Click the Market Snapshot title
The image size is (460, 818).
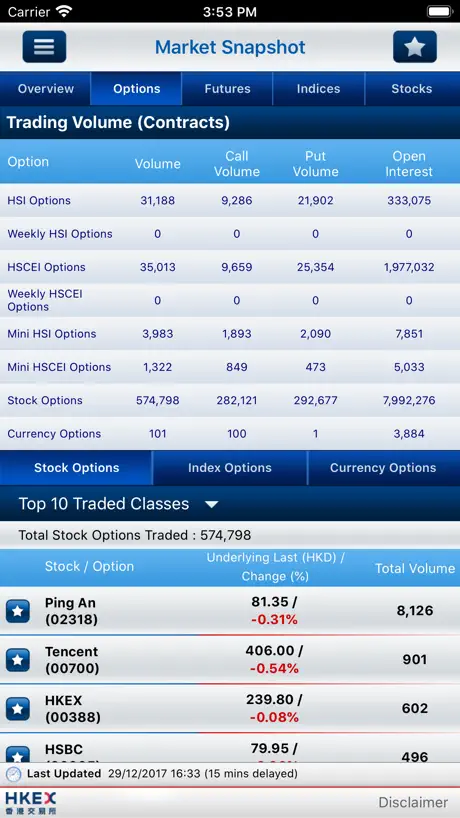[x=230, y=47]
